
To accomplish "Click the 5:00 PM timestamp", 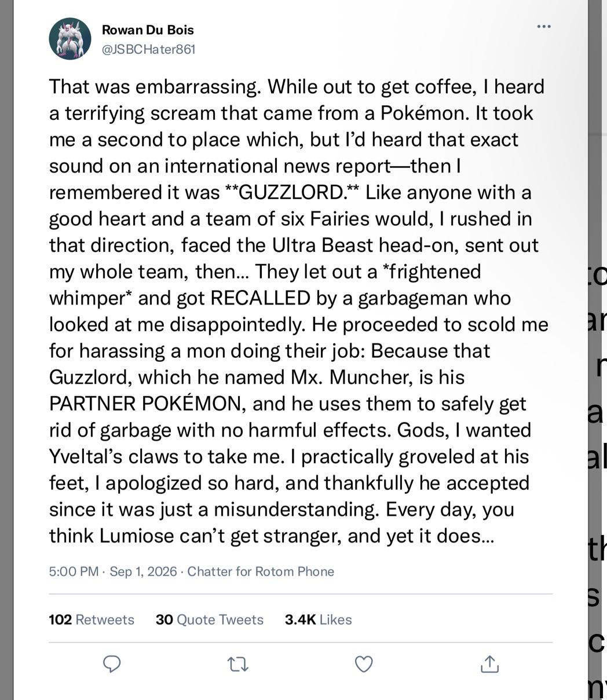I will [74, 571].
